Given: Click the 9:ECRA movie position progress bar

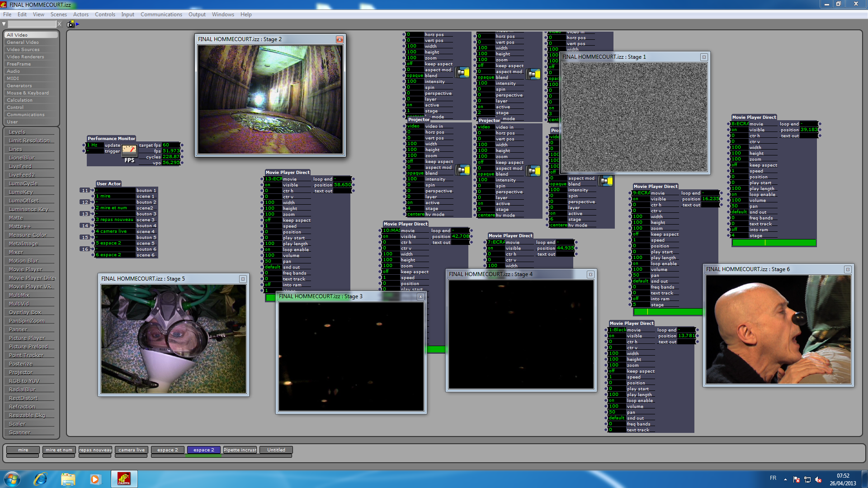Looking at the screenshot, I should (668, 312).
